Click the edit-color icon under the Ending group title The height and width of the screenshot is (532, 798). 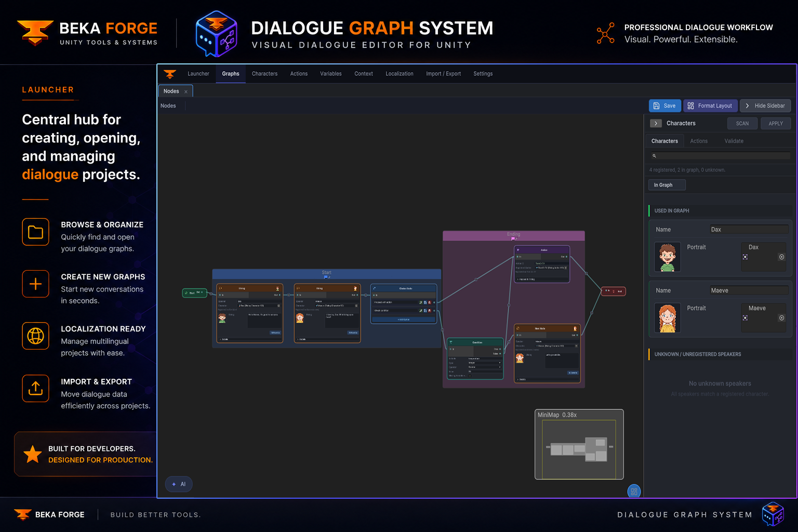pyautogui.click(x=516, y=239)
